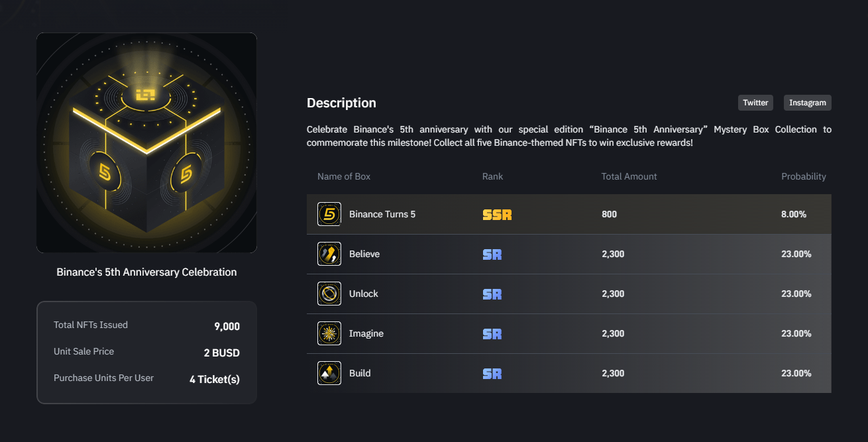868x442 pixels.
Task: Click the Binance Turns 5 NFT icon
Action: (329, 214)
